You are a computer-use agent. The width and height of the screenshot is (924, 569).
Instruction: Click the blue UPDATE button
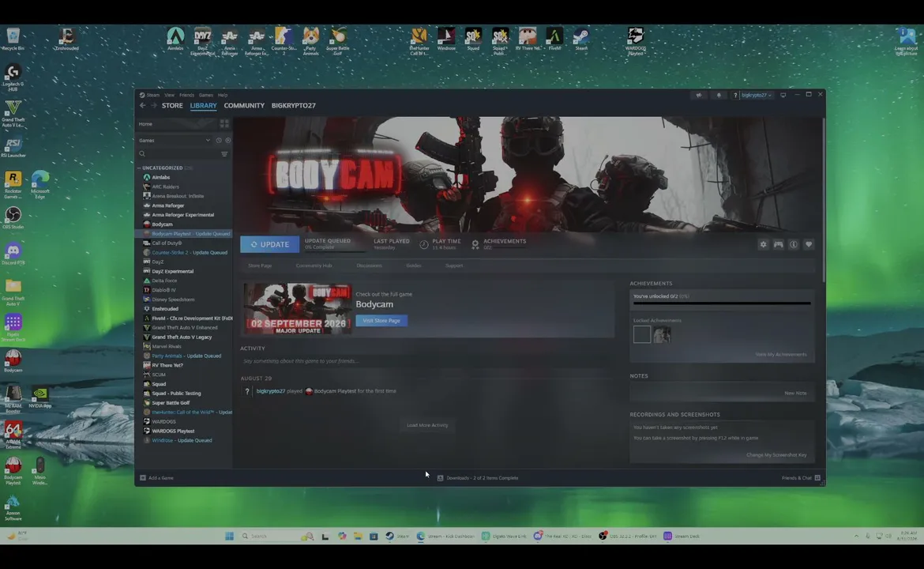[x=269, y=244]
